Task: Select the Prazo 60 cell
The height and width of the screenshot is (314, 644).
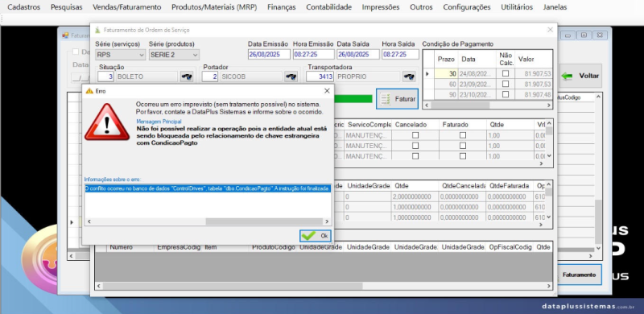Action: point(446,84)
